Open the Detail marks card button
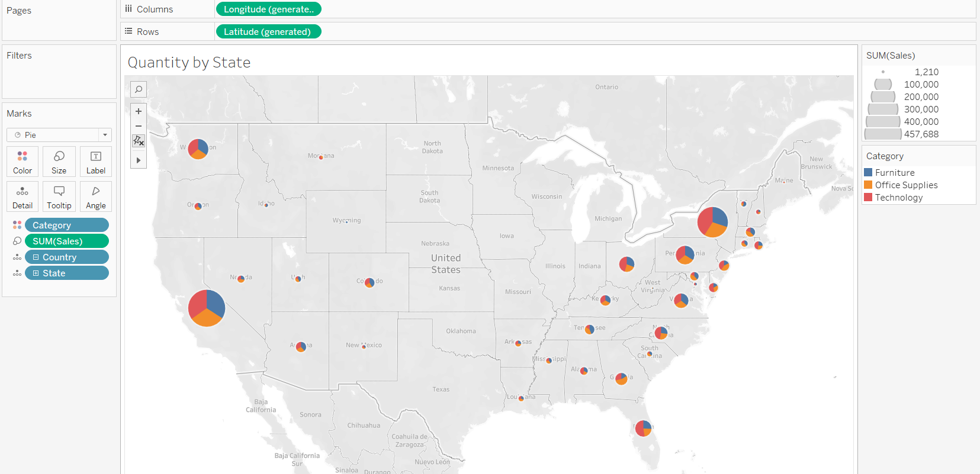 [x=23, y=196]
